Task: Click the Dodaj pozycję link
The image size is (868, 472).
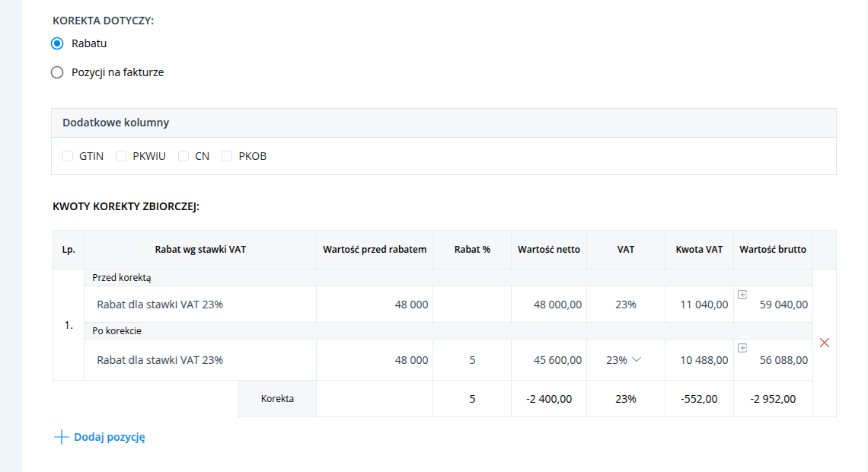Action: point(110,437)
